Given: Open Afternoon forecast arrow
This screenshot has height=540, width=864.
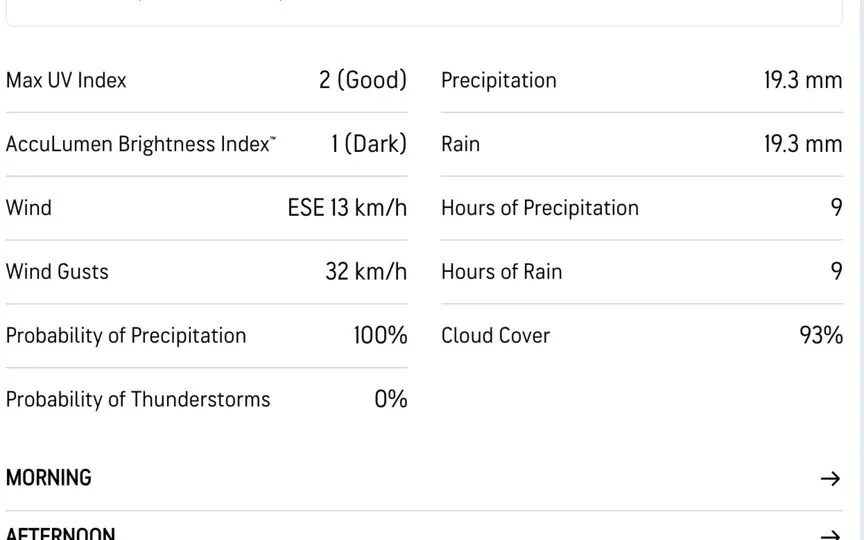Looking at the screenshot, I should 830,534.
